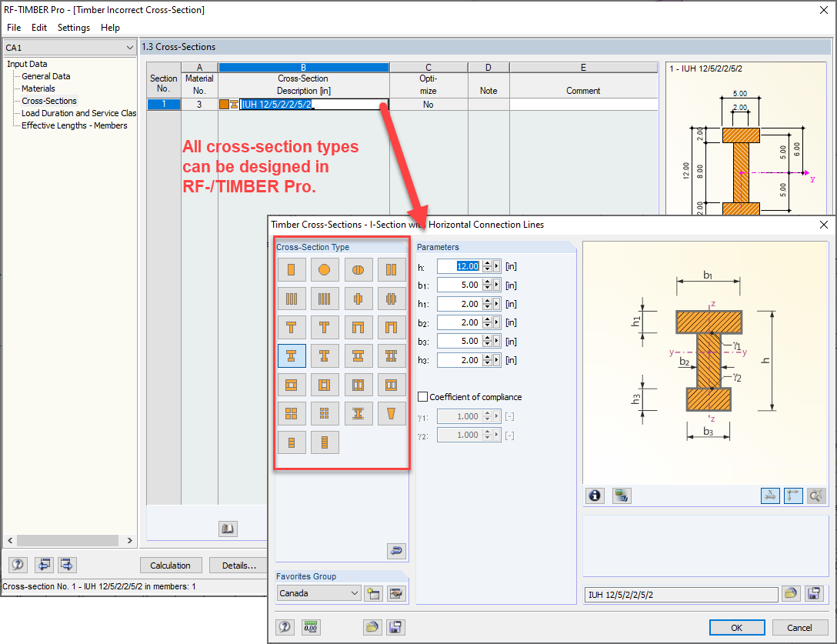Screen dimensions: 837x644
Task: Select the rectangular cross-section type icon
Action: point(292,269)
